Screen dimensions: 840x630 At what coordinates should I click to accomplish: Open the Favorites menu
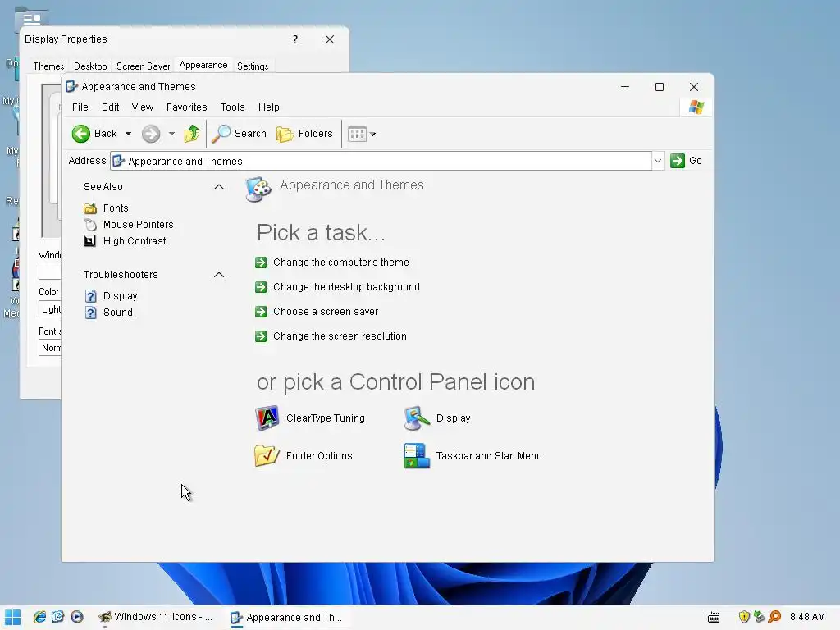click(x=186, y=107)
